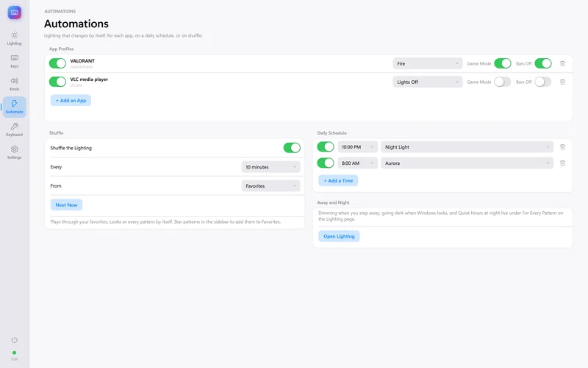Disable the VLC media player profile
The height and width of the screenshot is (368, 588).
pyautogui.click(x=57, y=82)
